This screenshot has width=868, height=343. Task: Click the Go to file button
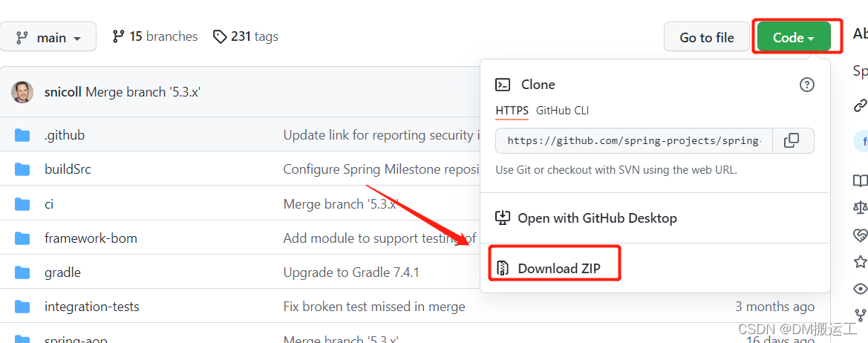point(707,37)
